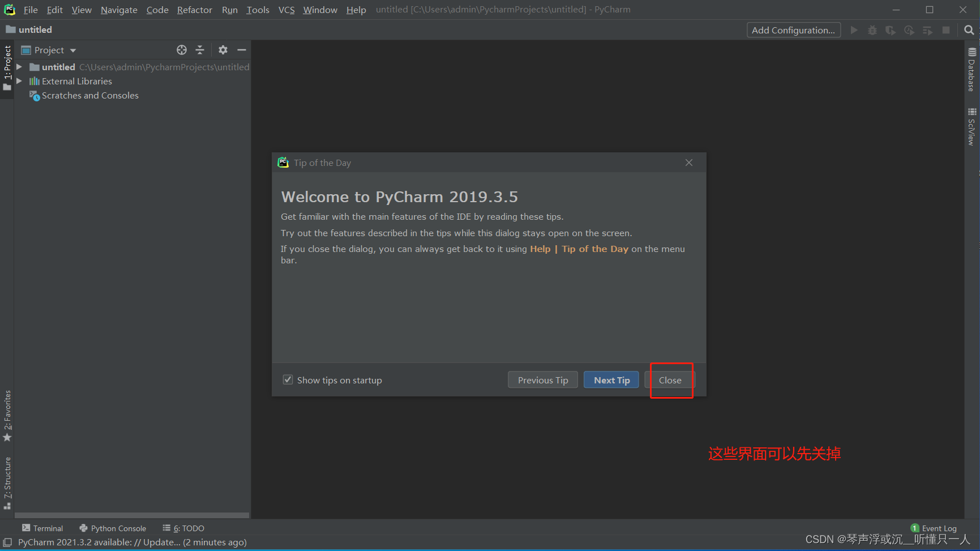The width and height of the screenshot is (980, 551).
Task: Click the Stop icon in the toolbar
Action: 946,30
